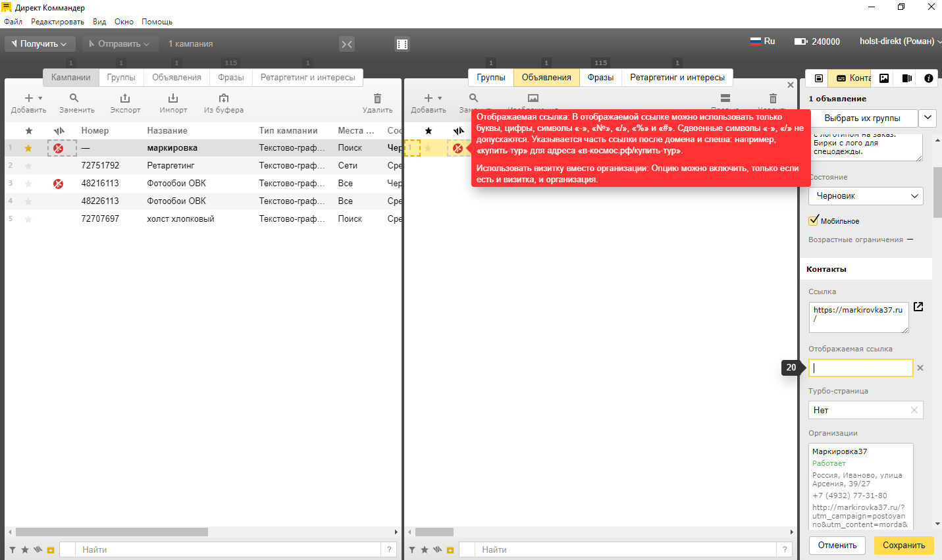Screen dimensions: 942x560
Task: Toggle the star filter below ads list
Action: pyautogui.click(x=425, y=549)
